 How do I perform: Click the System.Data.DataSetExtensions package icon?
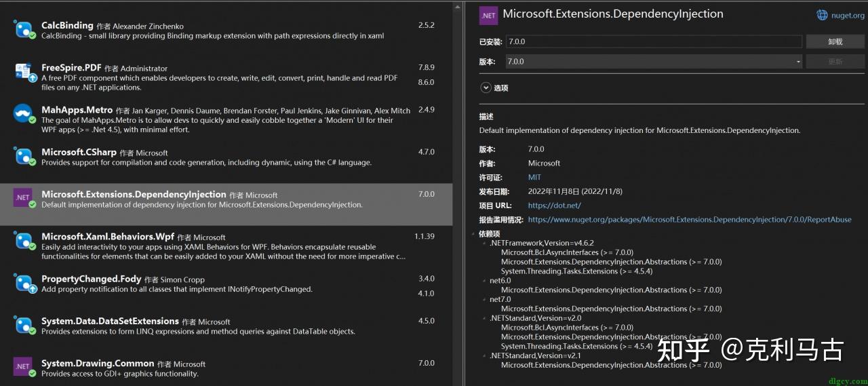tap(24, 325)
